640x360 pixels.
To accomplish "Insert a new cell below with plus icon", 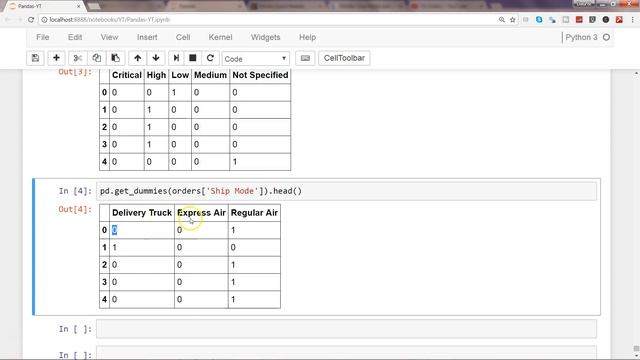I will point(56,58).
